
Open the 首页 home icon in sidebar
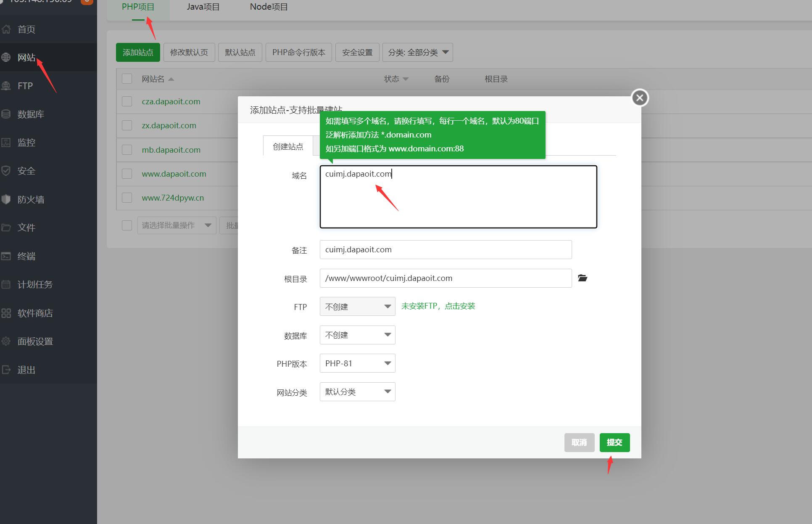point(6,29)
